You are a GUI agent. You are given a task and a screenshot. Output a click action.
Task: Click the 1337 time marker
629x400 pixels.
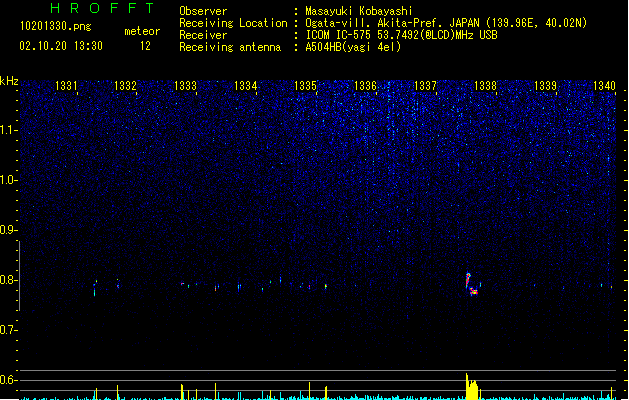pyautogui.click(x=425, y=85)
